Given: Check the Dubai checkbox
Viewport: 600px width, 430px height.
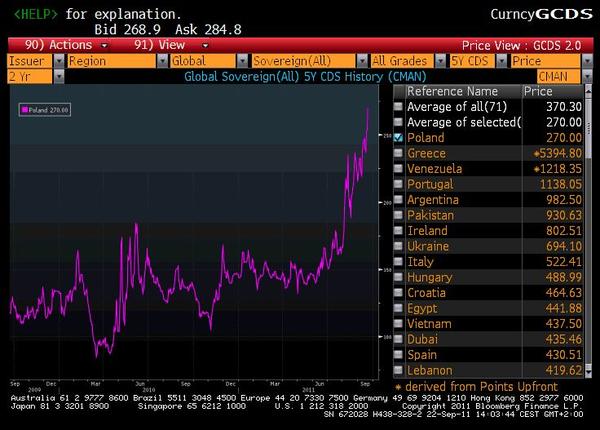Looking at the screenshot, I should tap(398, 339).
